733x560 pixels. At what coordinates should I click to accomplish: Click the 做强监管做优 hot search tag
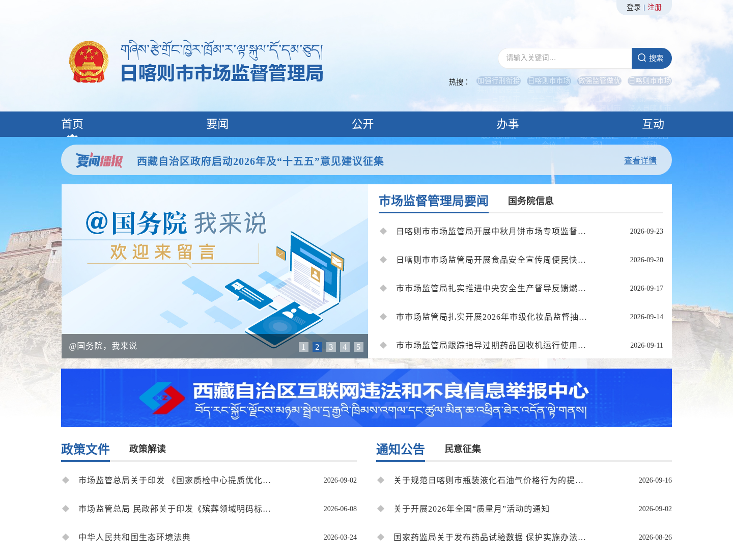[599, 81]
